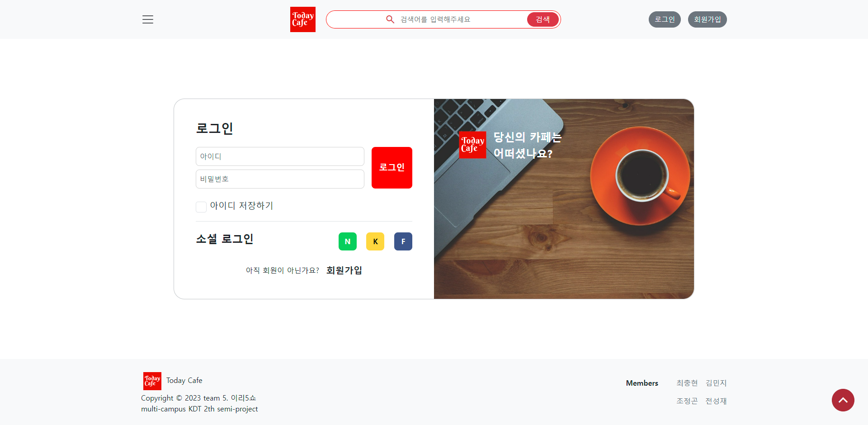Toggle the 아이디 저장하기 checkbox
The image size is (868, 425).
(201, 207)
